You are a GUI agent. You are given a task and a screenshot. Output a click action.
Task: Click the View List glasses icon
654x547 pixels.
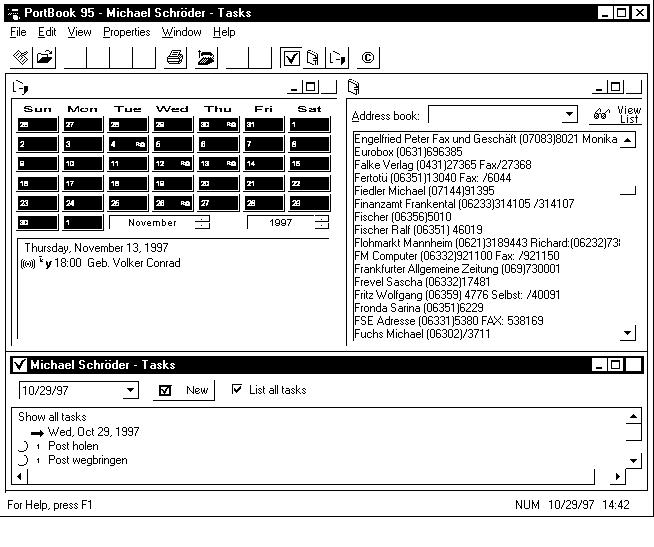pos(602,115)
